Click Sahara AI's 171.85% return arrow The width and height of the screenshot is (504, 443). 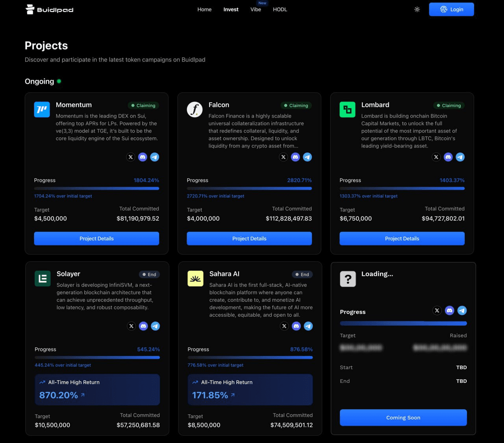[x=233, y=395]
